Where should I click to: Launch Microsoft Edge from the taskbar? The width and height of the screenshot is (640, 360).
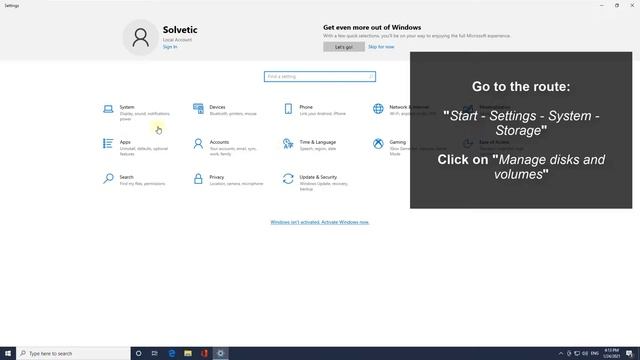coord(171,353)
